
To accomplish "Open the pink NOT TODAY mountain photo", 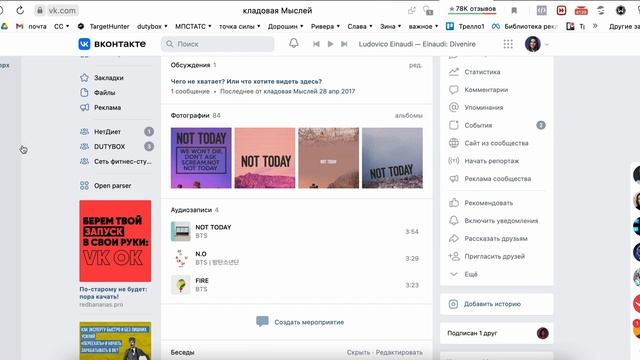I will (x=265, y=158).
